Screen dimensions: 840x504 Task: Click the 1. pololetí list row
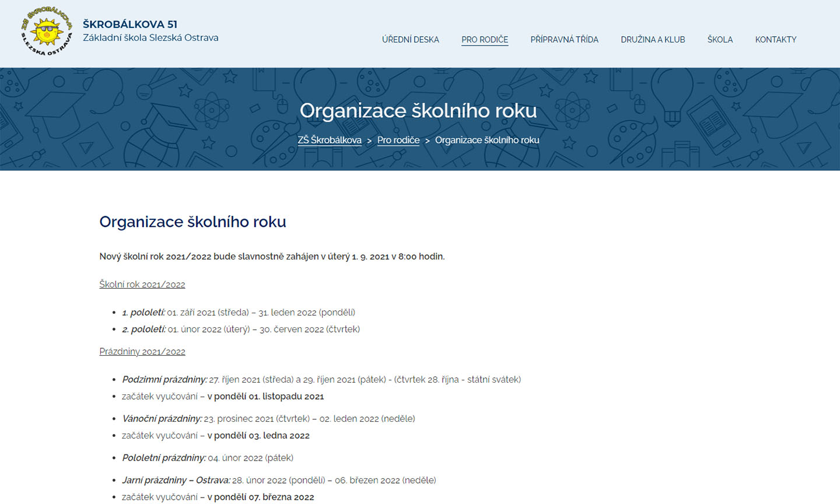pyautogui.click(x=239, y=313)
